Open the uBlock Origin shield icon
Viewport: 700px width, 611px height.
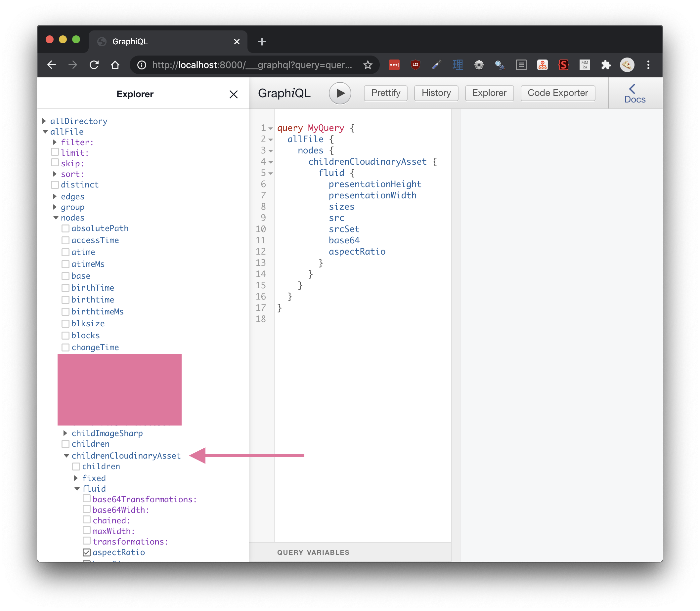415,65
